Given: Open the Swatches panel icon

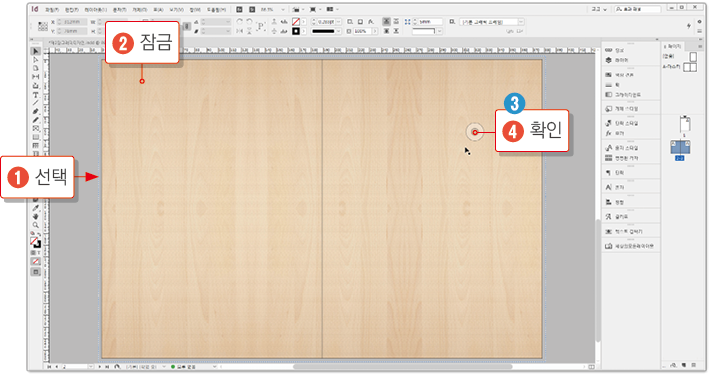Looking at the screenshot, I should [x=609, y=75].
